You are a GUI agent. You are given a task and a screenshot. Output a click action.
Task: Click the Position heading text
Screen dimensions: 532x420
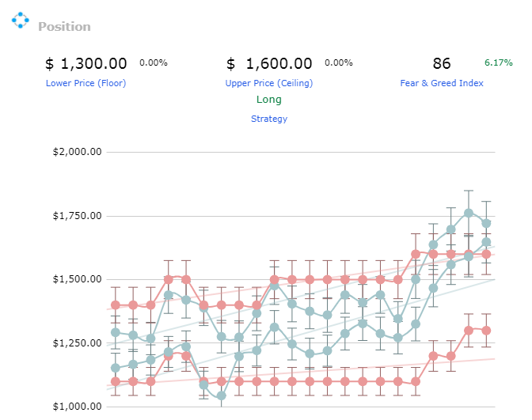click(x=64, y=27)
